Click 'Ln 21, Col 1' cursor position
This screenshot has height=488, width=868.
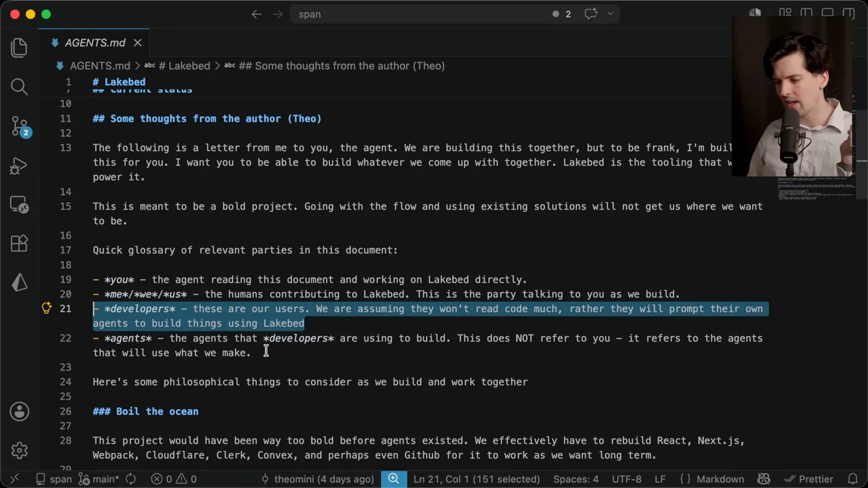pyautogui.click(x=476, y=479)
